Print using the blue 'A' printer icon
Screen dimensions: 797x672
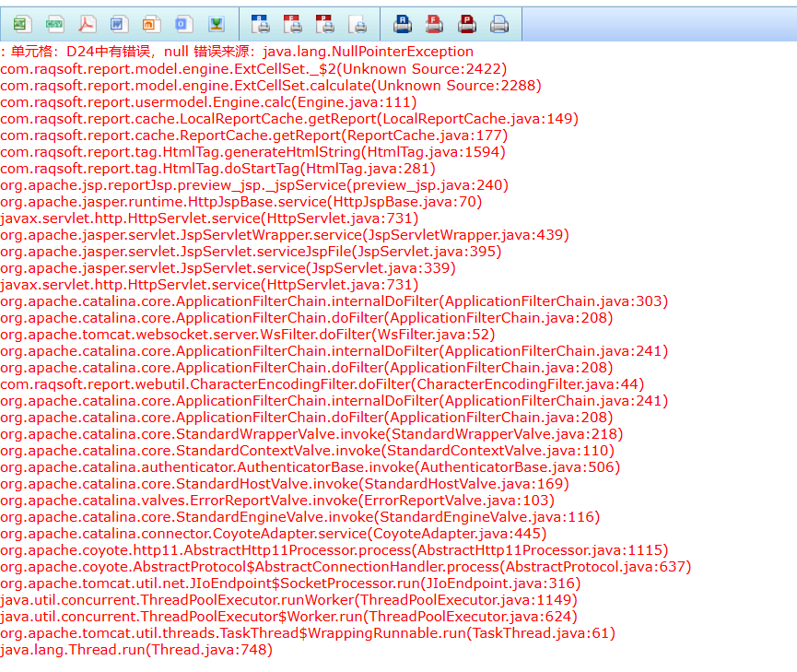tap(402, 24)
